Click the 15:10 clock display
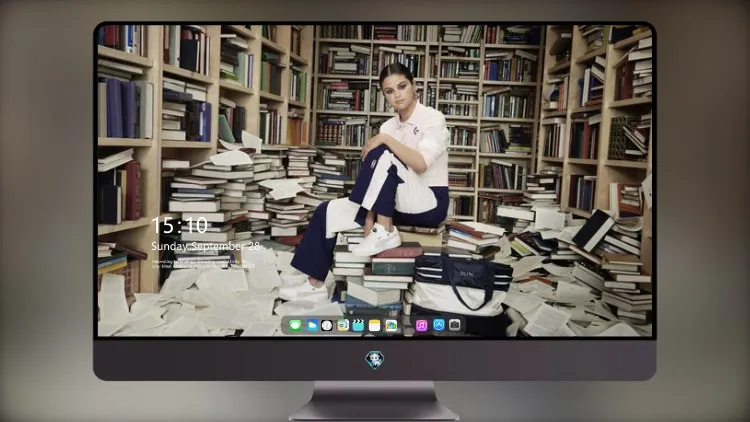750x422 pixels. click(x=179, y=225)
